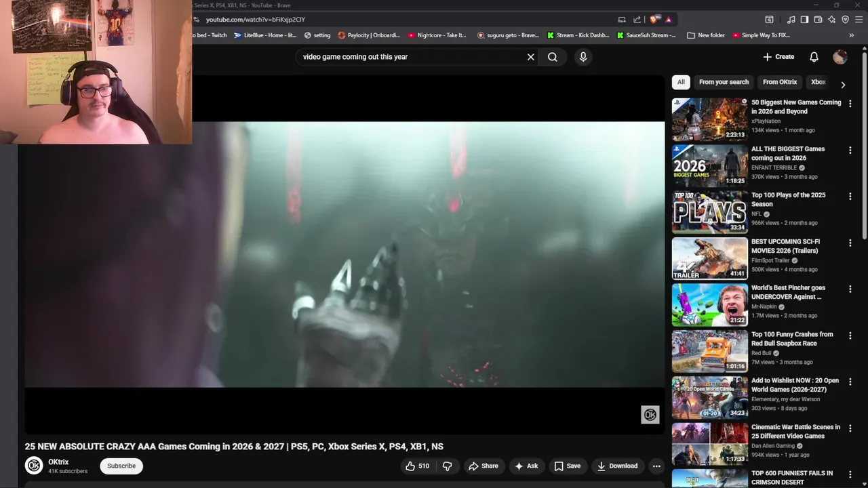Click the YouTube search magnifier button

(553, 57)
